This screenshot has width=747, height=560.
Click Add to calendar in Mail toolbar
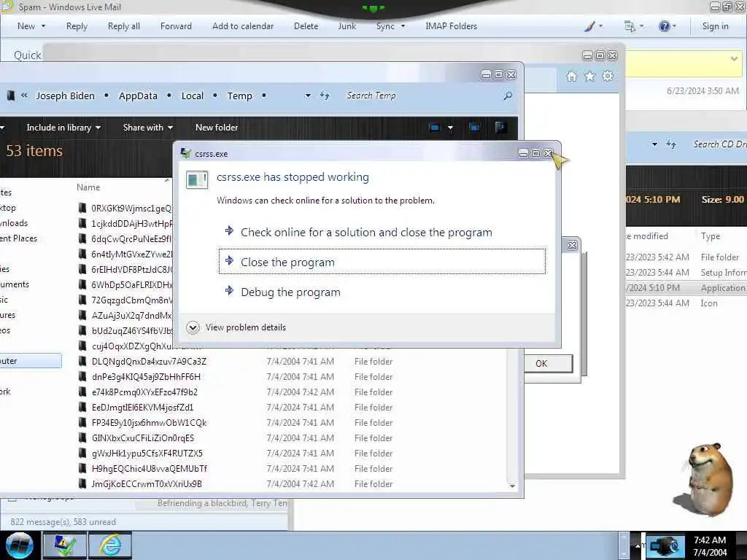click(243, 26)
